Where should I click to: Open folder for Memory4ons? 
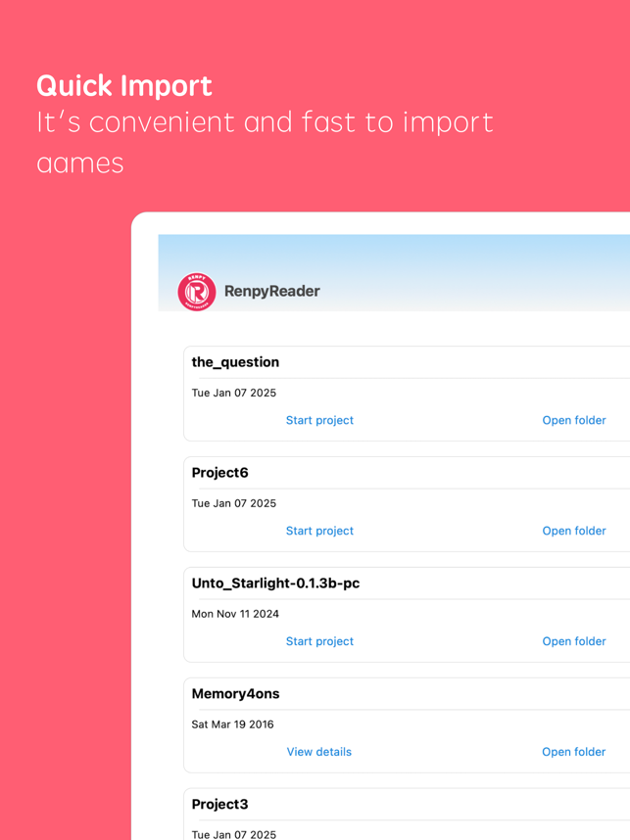point(574,752)
